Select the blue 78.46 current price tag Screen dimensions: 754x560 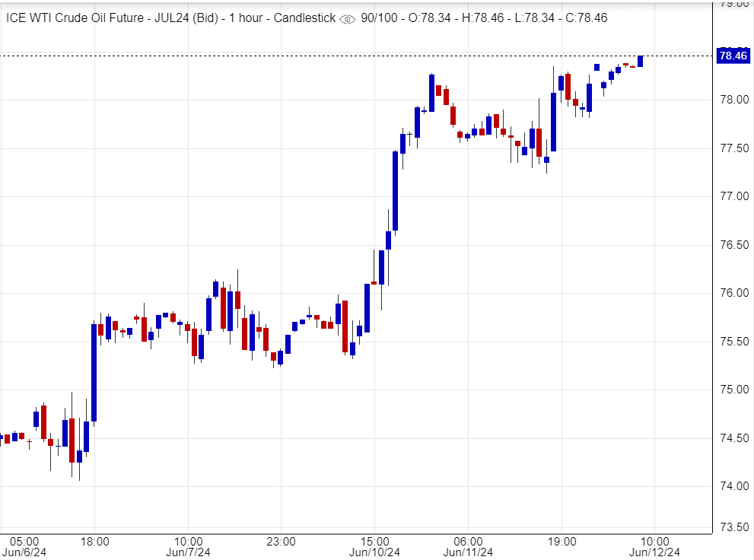pyautogui.click(x=733, y=55)
